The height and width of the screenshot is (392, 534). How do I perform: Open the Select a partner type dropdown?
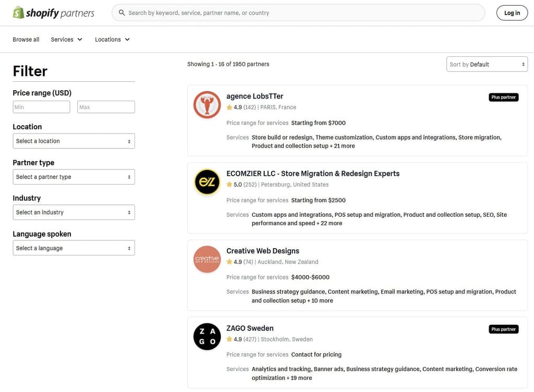point(74,177)
